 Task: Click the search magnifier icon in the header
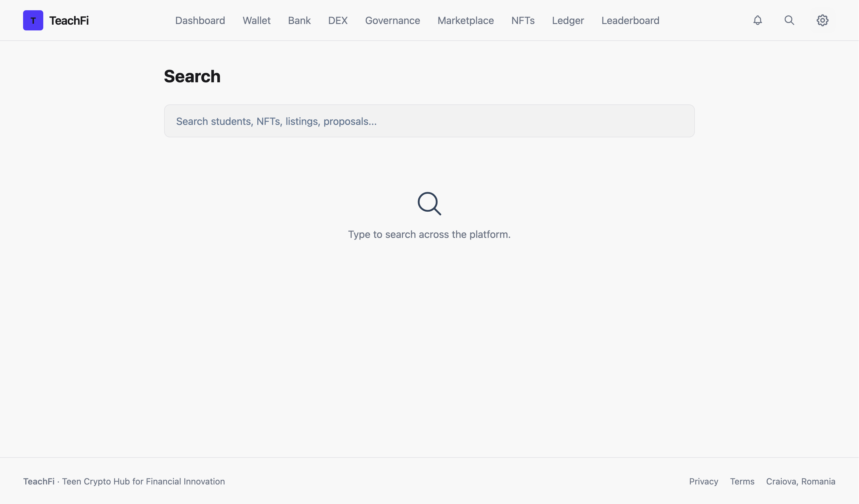(x=789, y=20)
